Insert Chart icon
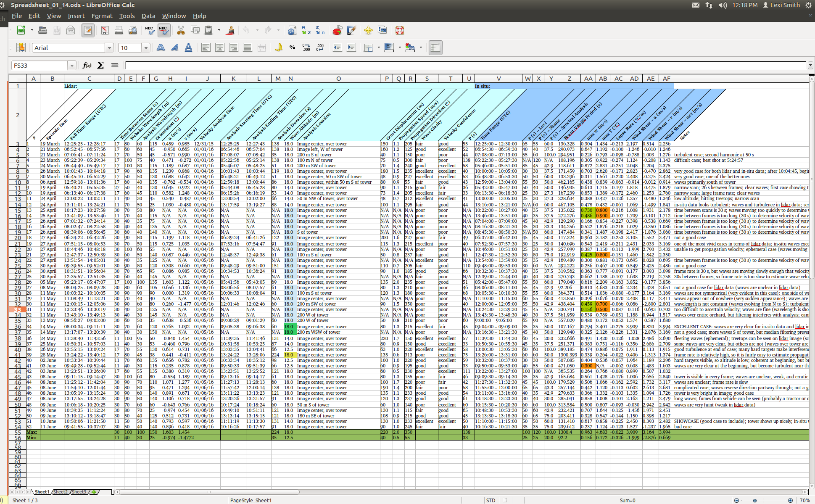The image size is (815, 504). click(x=337, y=30)
